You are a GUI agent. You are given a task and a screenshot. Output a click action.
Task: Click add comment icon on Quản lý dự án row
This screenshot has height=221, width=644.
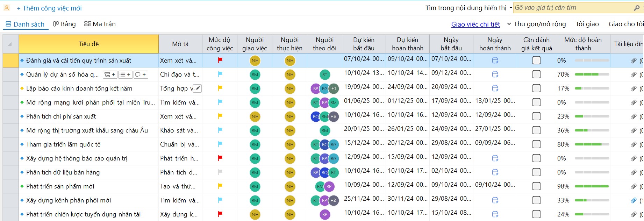(x=141, y=74)
